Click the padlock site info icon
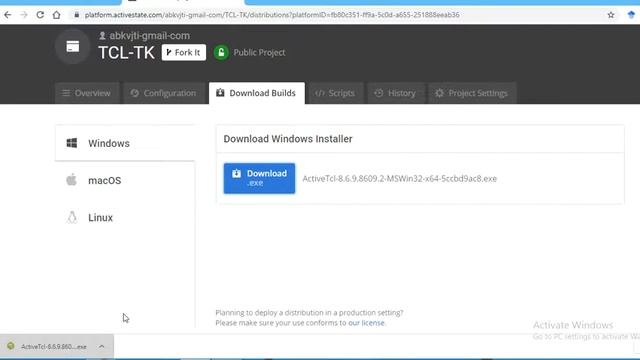 pos(76,15)
